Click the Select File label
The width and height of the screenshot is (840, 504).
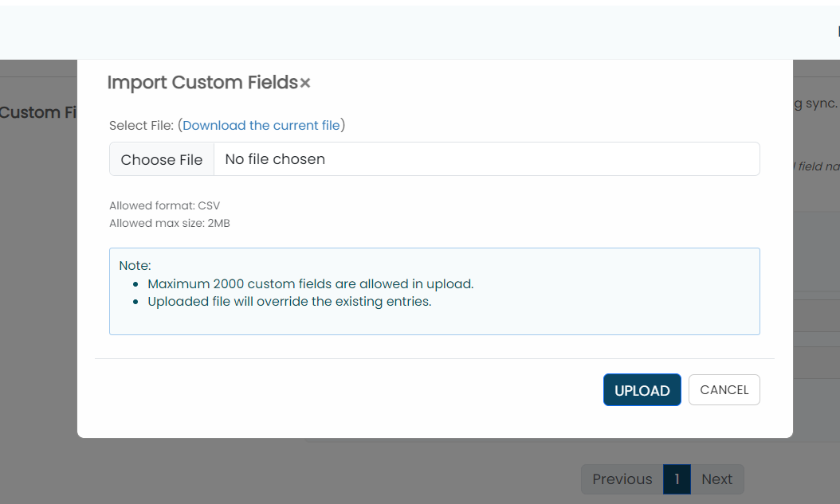coord(141,125)
